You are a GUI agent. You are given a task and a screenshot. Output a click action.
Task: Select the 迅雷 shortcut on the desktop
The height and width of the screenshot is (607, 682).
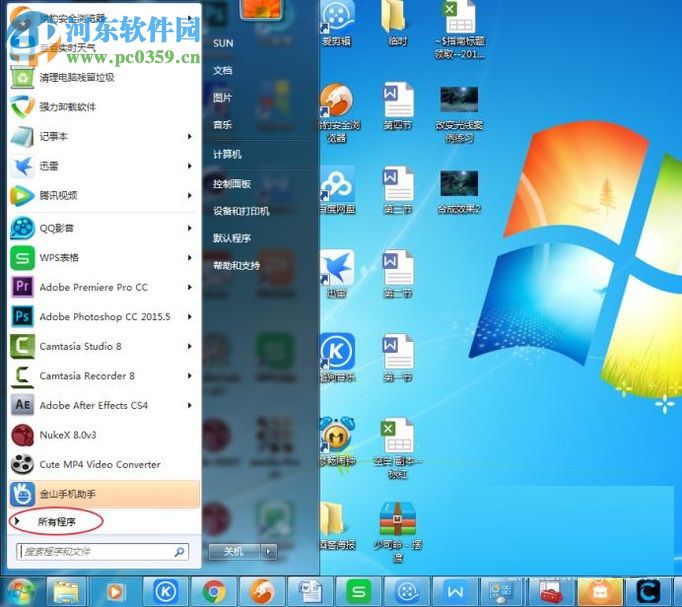(337, 275)
